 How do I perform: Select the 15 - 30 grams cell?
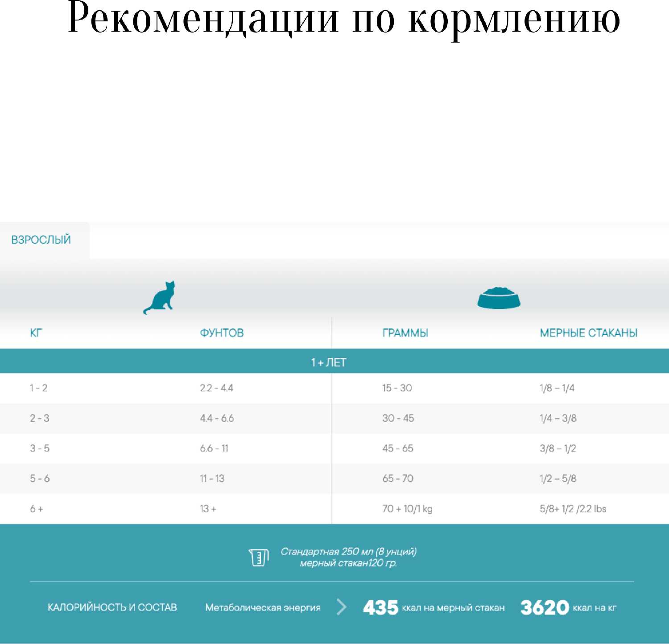397,388
